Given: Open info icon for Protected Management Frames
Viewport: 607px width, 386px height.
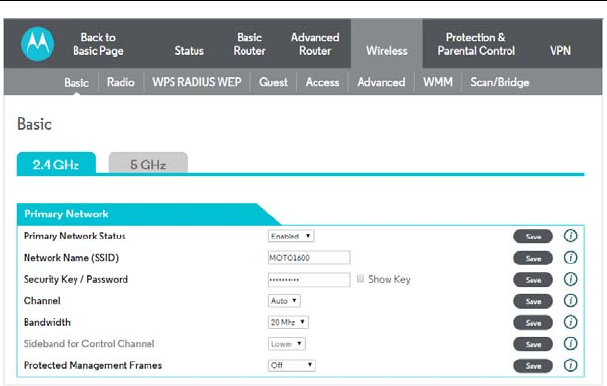Looking at the screenshot, I should coord(570,365).
